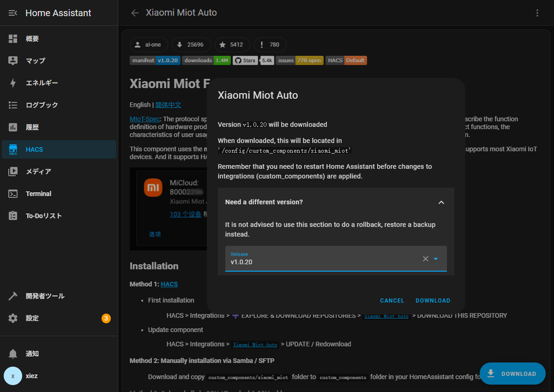Viewport: 554px width, 392px height.
Task: Select エネルギー in the sidebar
Action: [59, 83]
